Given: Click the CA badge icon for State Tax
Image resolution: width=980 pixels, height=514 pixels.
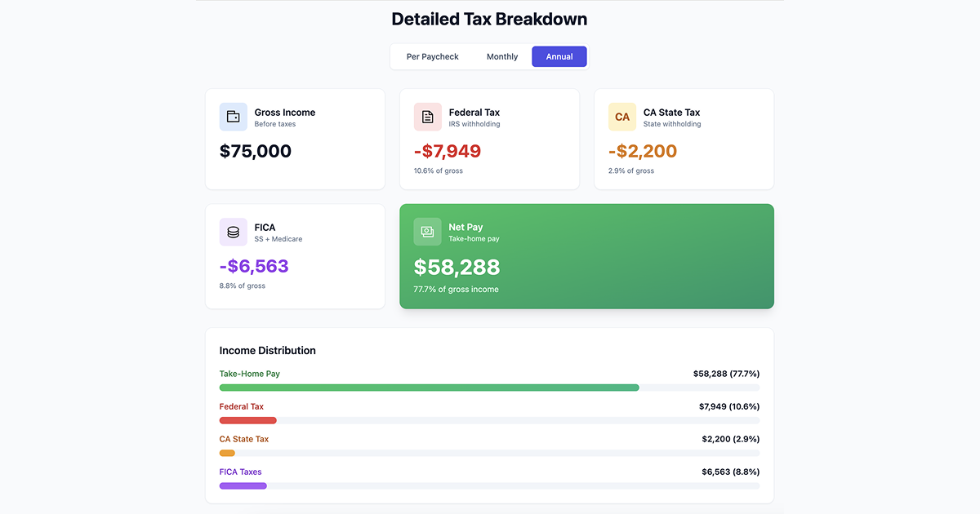Looking at the screenshot, I should click(622, 117).
